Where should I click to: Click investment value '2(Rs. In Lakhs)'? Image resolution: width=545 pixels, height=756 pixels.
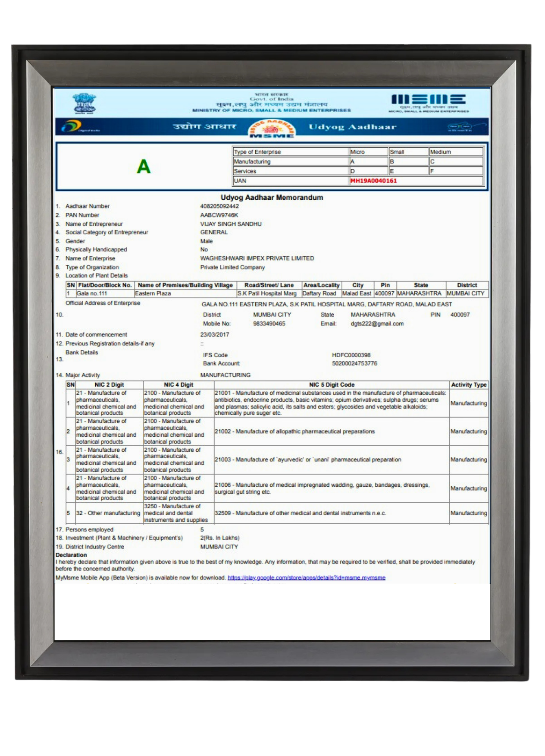tap(220, 538)
